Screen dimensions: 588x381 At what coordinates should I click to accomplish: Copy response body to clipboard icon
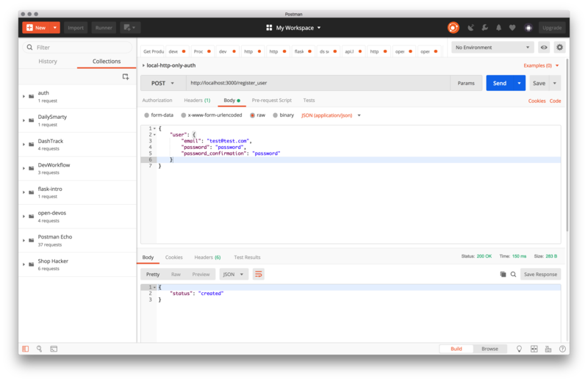click(503, 275)
